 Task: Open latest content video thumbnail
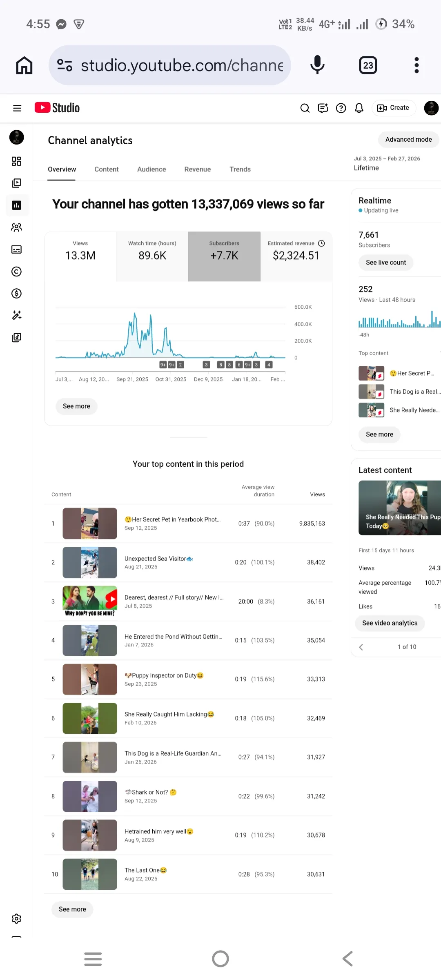[400, 508]
